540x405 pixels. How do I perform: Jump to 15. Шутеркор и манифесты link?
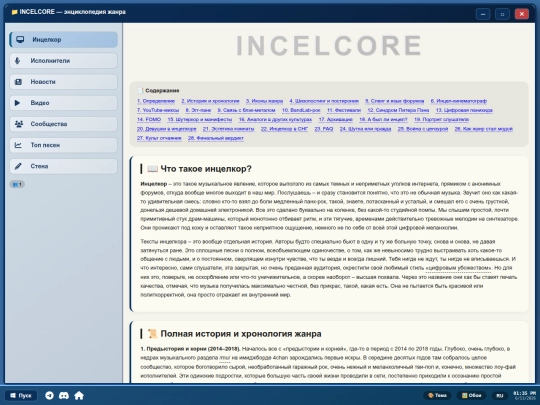[x=199, y=119]
